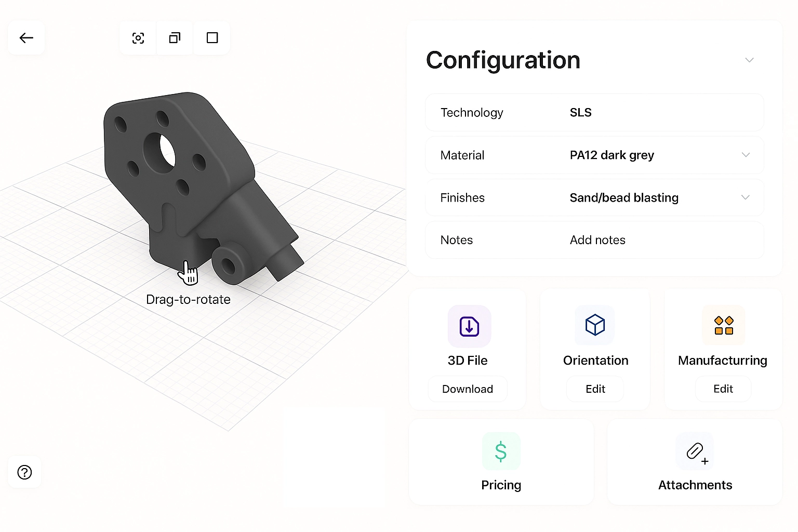Expand the Finishes dropdown arrow

coord(746,197)
